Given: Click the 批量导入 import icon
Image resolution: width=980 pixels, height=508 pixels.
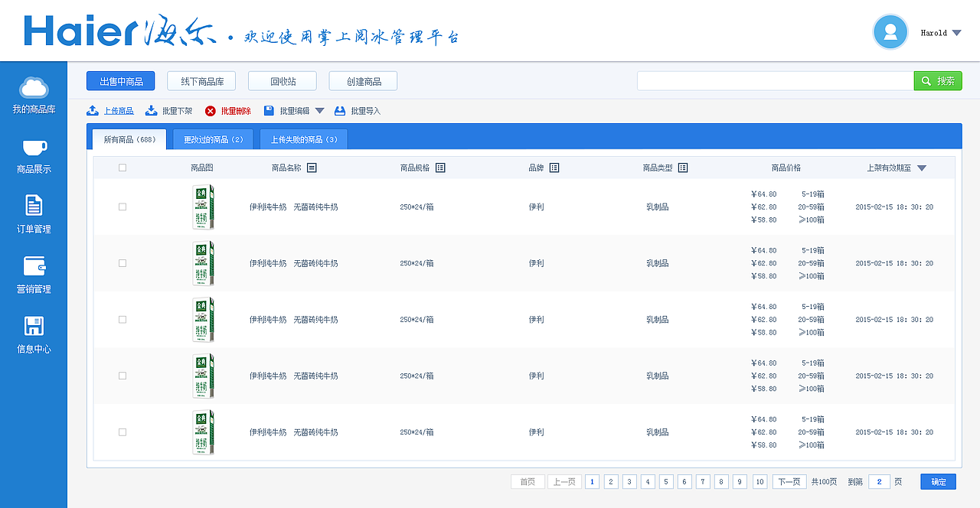Looking at the screenshot, I should [340, 111].
